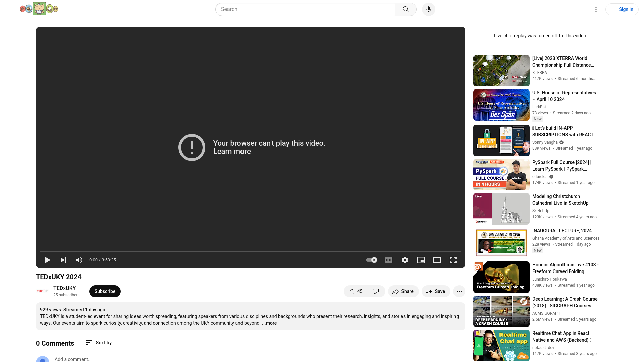
Task: Click the Sign in button
Action: coord(622,9)
